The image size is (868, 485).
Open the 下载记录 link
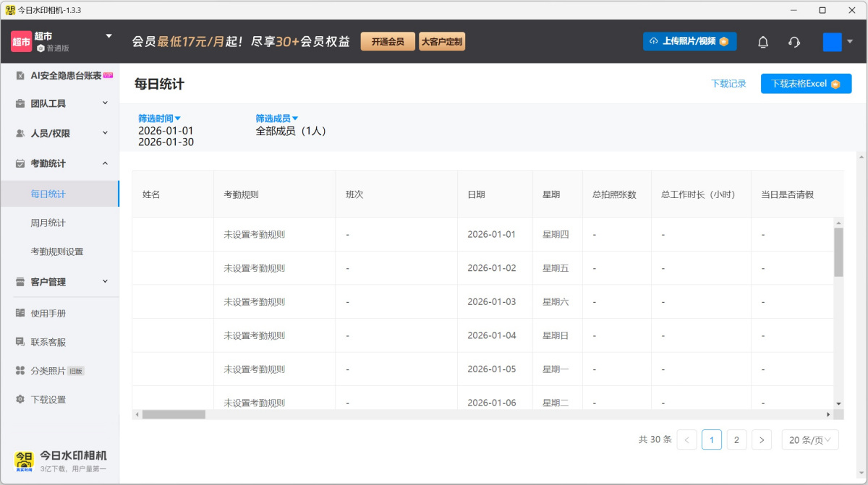[x=728, y=84]
